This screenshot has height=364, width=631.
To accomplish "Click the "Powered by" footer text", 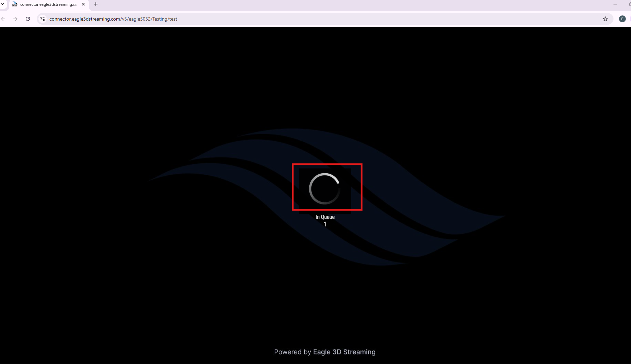I will coord(292,352).
